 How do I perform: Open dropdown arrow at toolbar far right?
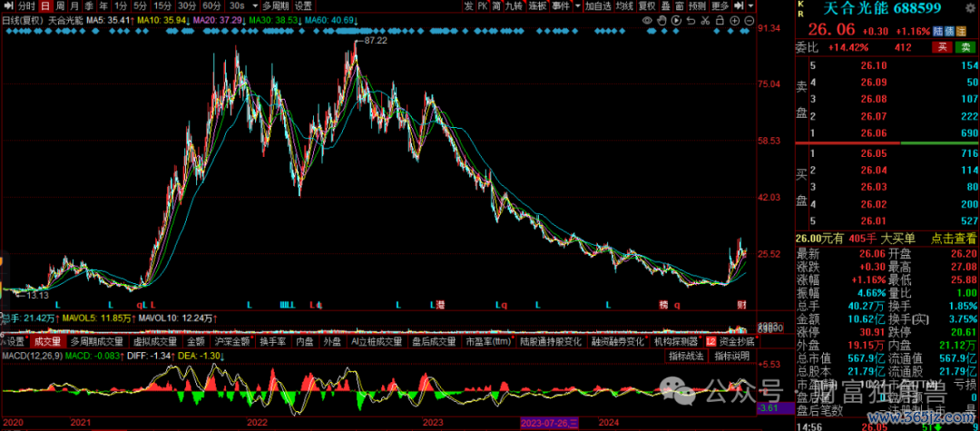(x=750, y=6)
